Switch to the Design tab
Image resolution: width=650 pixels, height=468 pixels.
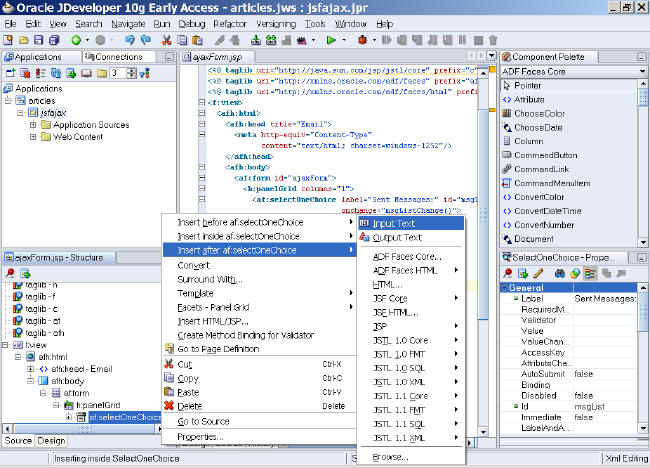coord(51,441)
